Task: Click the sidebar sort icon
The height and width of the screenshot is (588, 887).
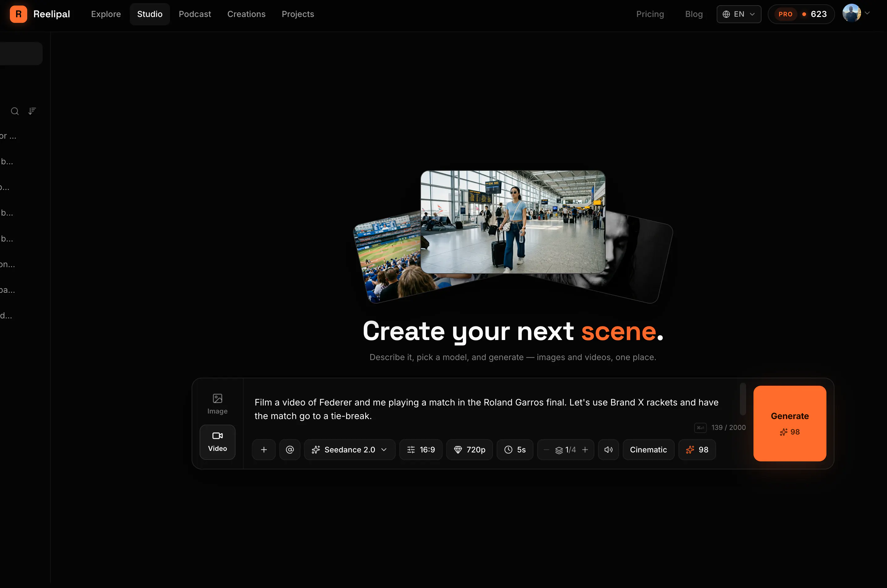Action: coord(32,111)
